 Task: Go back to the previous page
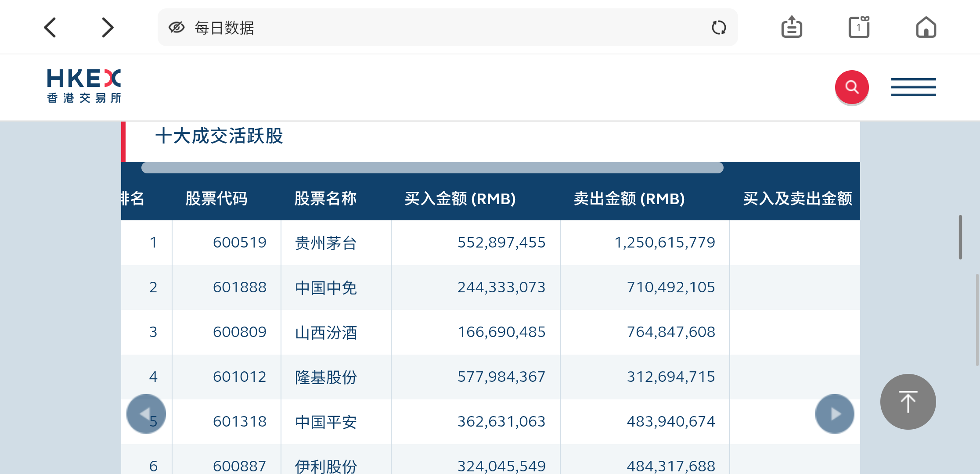tap(50, 28)
